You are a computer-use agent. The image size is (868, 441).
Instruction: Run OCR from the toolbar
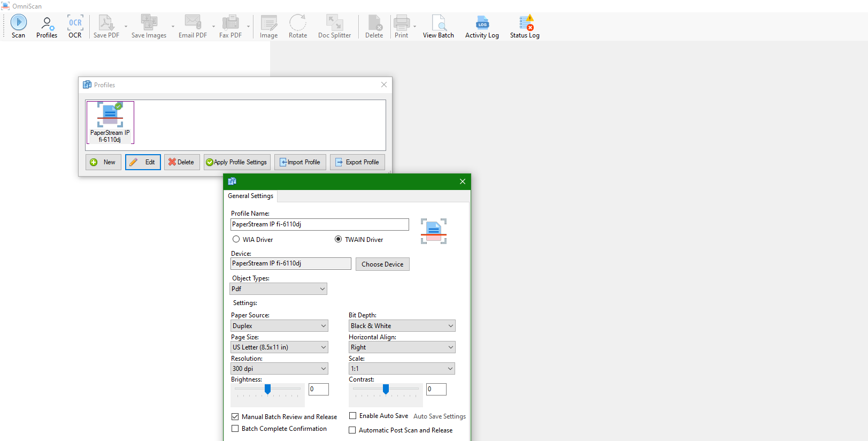coord(75,26)
